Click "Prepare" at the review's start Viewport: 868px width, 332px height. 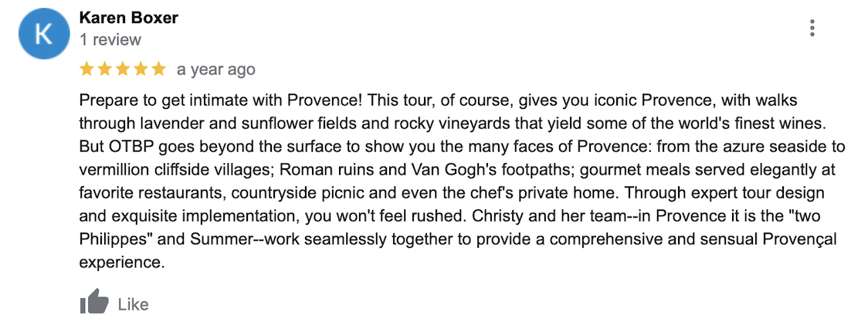[x=103, y=100]
